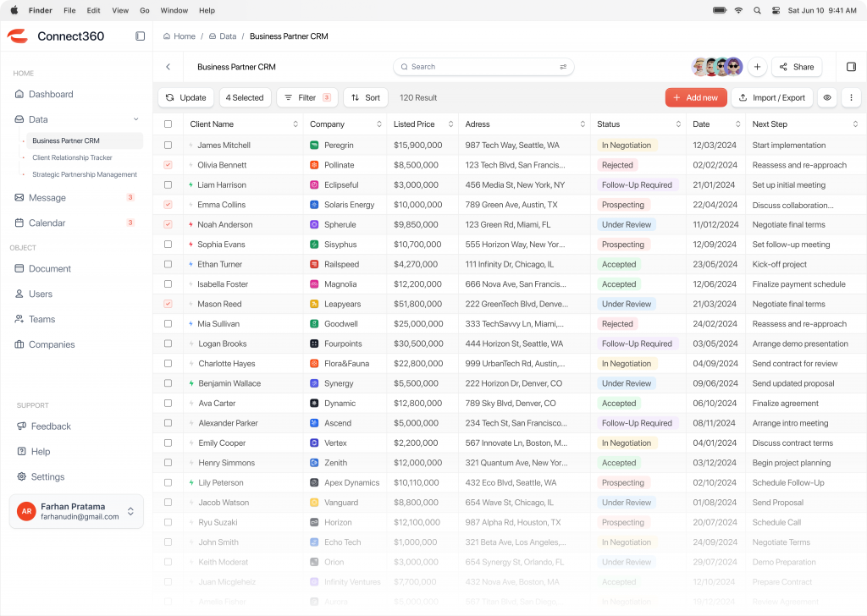Click the Import / Export button
Image resolution: width=867 pixels, height=616 pixels.
(771, 97)
